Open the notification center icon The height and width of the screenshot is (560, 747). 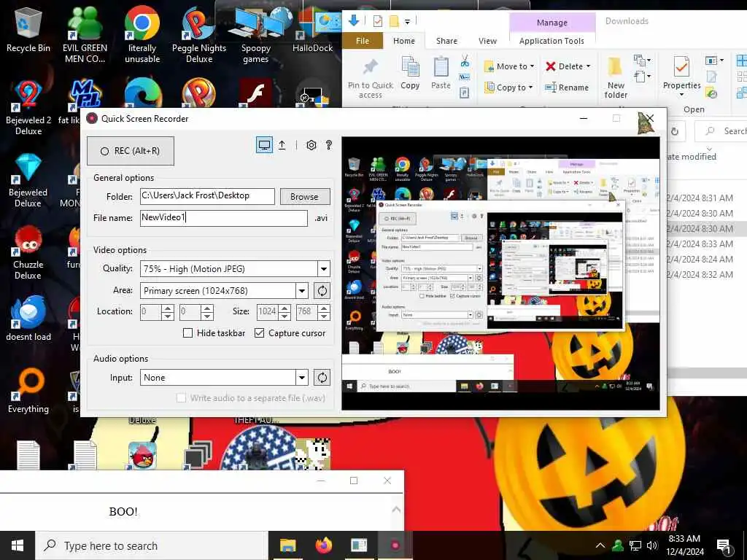pos(724,546)
